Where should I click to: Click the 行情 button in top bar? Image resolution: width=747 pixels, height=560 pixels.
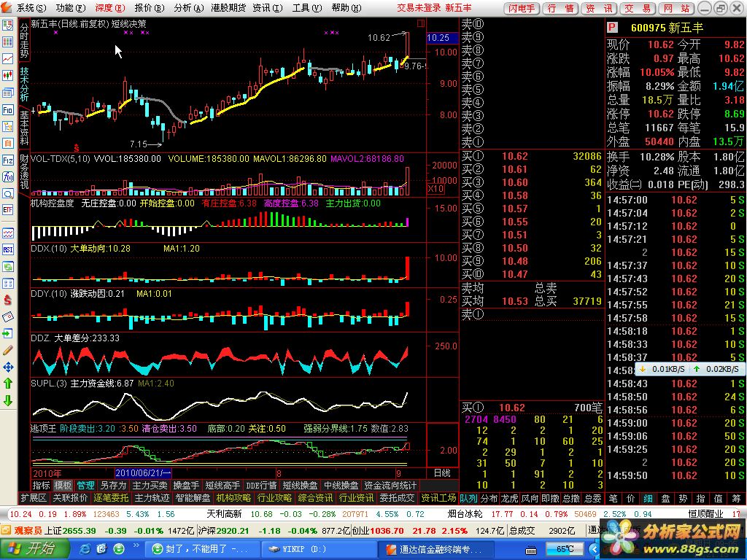(x=561, y=8)
